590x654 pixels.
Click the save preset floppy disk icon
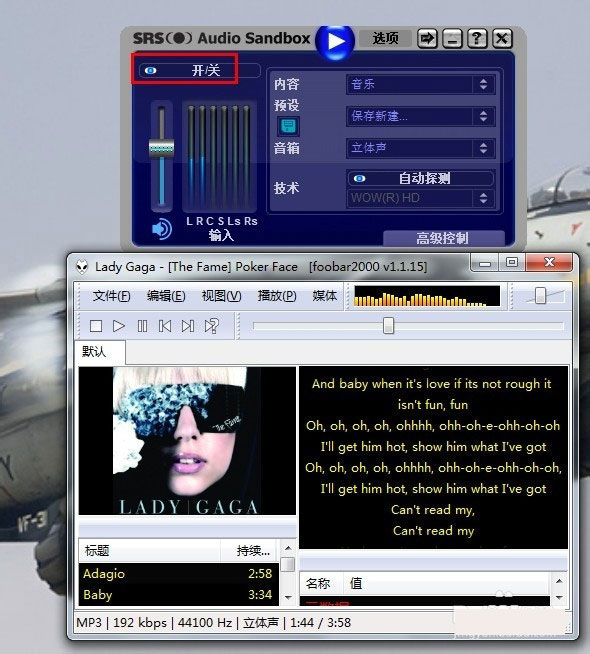(x=288, y=126)
